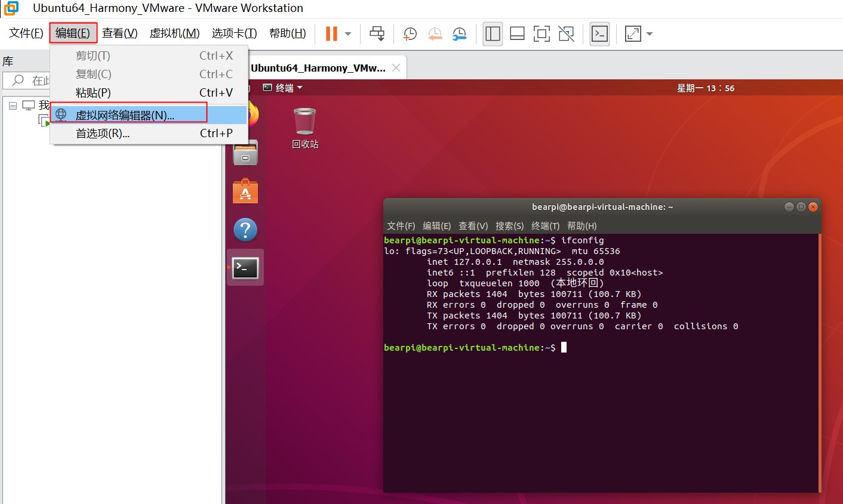Toggle the library sidebar view
The width and height of the screenshot is (843, 504).
(493, 34)
